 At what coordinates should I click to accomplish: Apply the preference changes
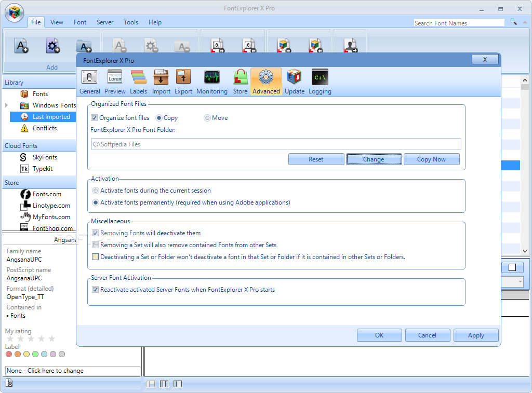tap(476, 335)
